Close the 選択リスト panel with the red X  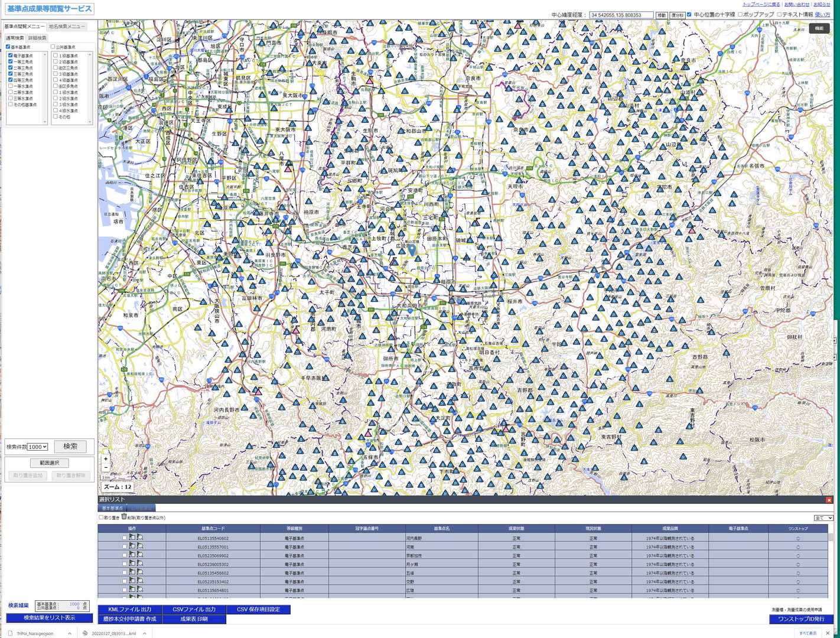(x=829, y=500)
